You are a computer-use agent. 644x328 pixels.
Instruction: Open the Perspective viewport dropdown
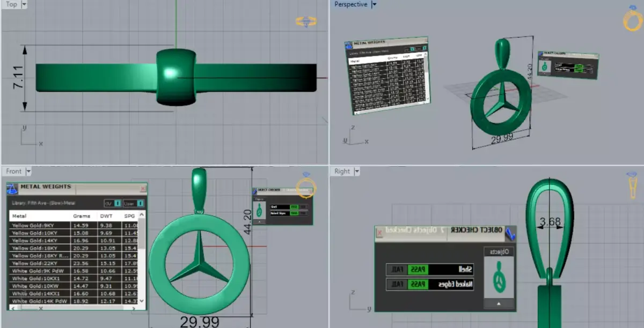coord(374,4)
